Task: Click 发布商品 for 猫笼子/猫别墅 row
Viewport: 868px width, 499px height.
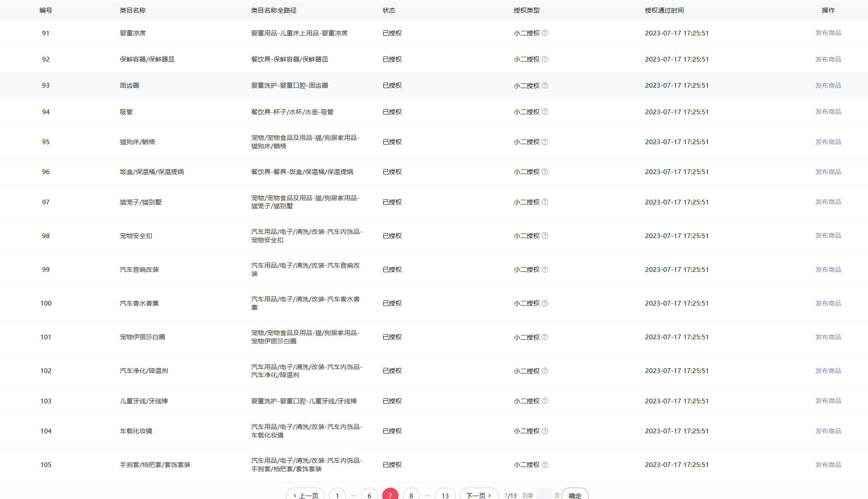Action: [x=828, y=202]
